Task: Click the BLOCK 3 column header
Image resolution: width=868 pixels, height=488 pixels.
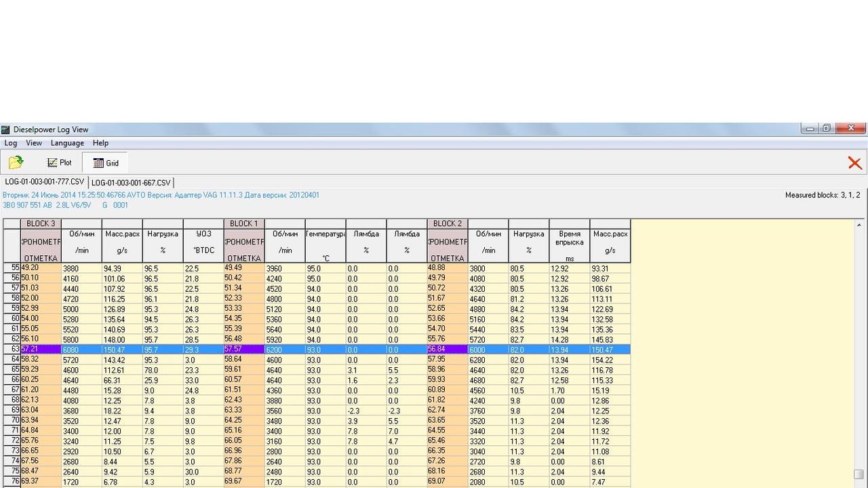Action: coord(41,223)
